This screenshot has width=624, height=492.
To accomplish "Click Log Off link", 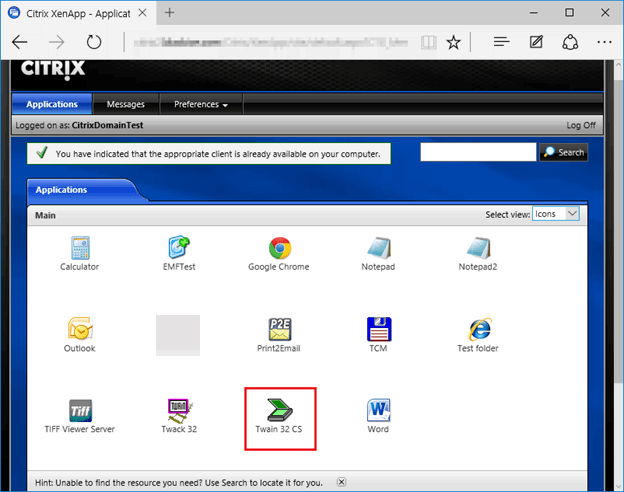I will pos(581,125).
